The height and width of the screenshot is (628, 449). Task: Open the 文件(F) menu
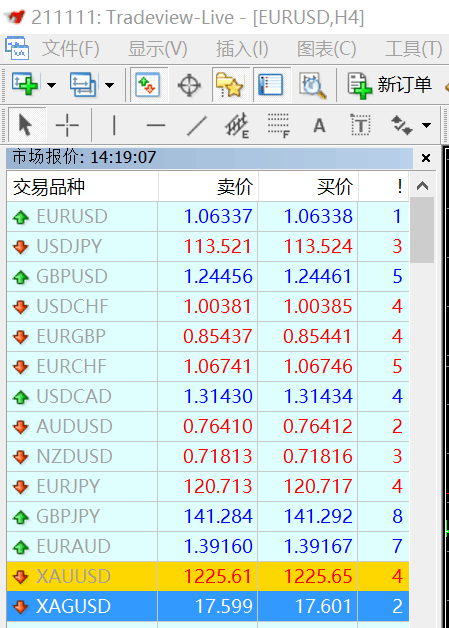(70, 49)
